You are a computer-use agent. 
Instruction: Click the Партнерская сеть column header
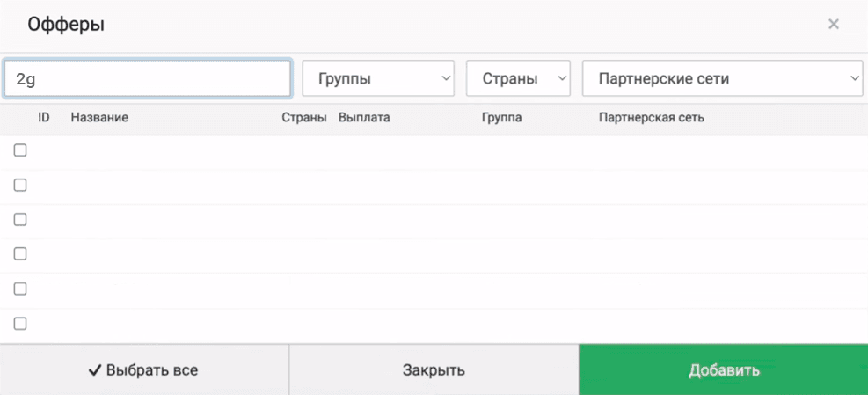[x=652, y=118]
